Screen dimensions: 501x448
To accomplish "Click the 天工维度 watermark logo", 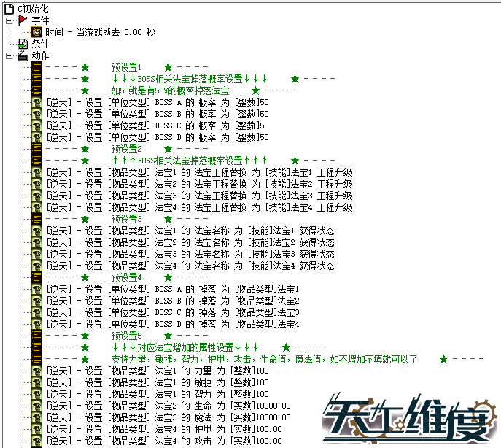I will 411,419.
